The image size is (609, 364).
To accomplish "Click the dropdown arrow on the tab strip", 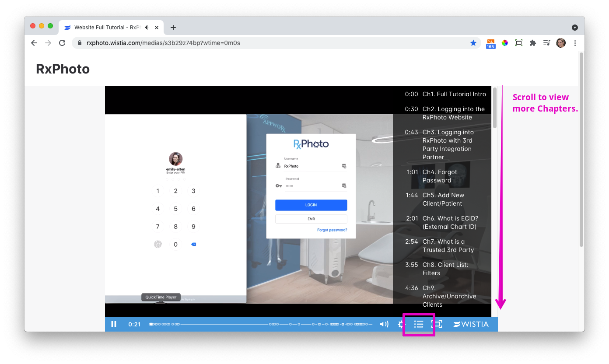I will [574, 27].
